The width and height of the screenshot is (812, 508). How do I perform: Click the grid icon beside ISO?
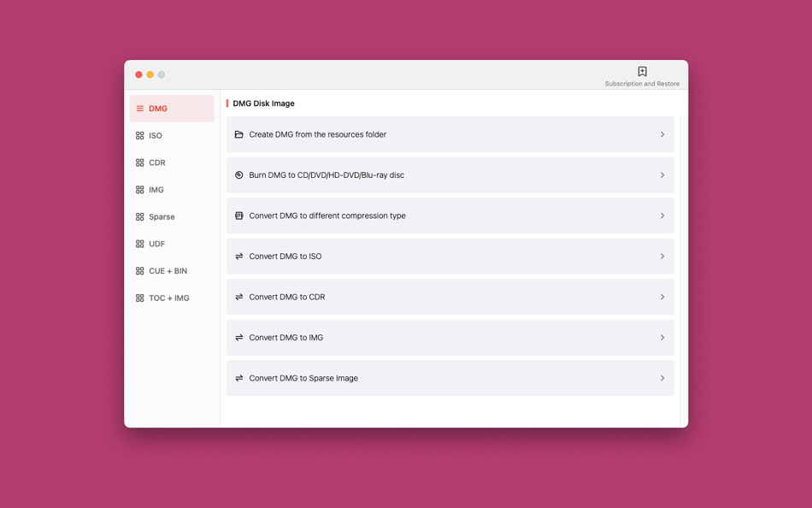pyautogui.click(x=140, y=136)
